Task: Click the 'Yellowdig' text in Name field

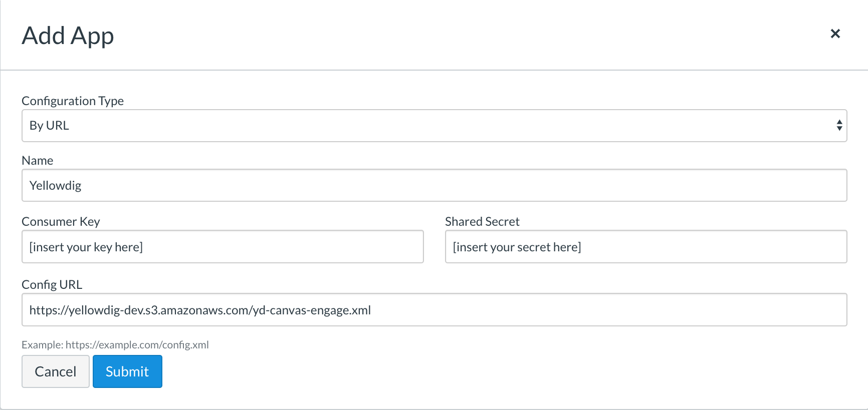Action: 55,186
